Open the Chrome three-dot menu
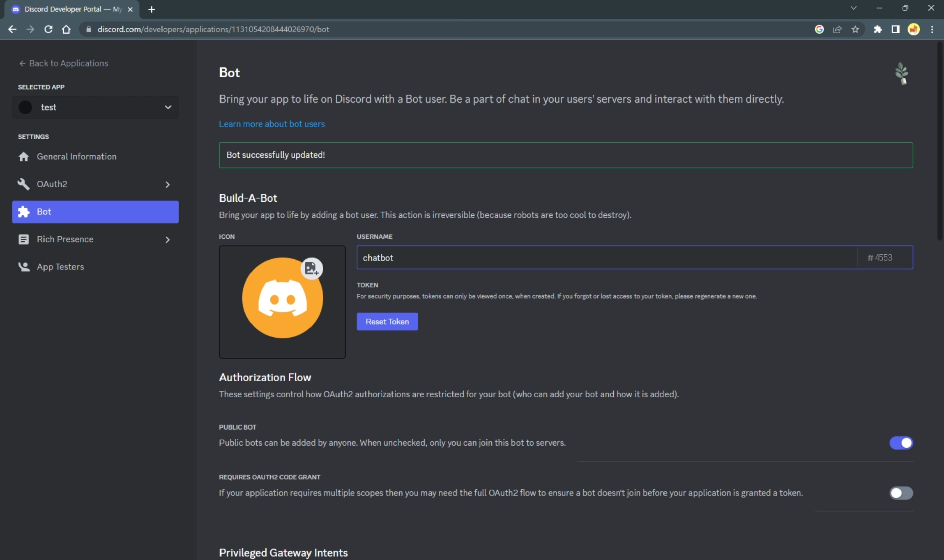944x560 pixels. click(932, 29)
